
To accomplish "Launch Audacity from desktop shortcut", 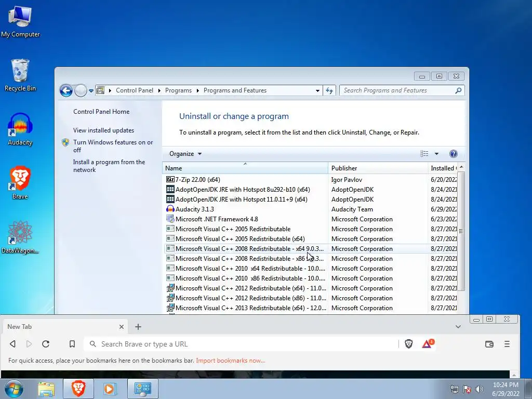I will pos(20,129).
